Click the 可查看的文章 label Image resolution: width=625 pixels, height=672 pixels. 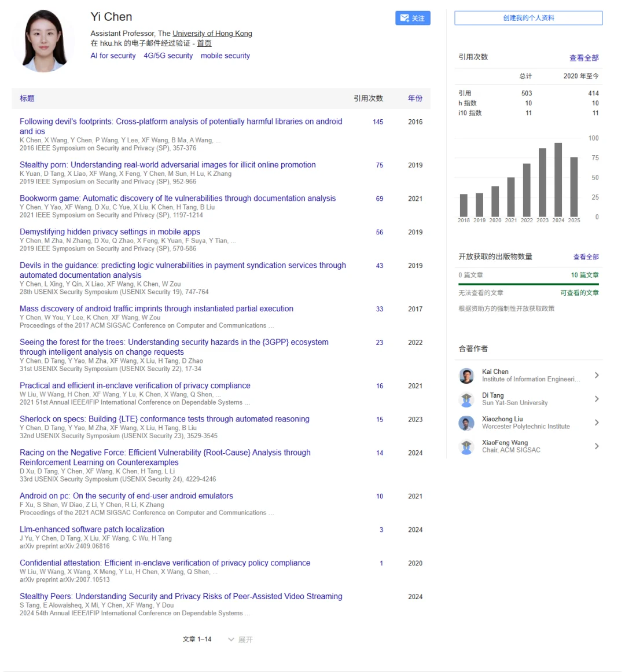(579, 293)
